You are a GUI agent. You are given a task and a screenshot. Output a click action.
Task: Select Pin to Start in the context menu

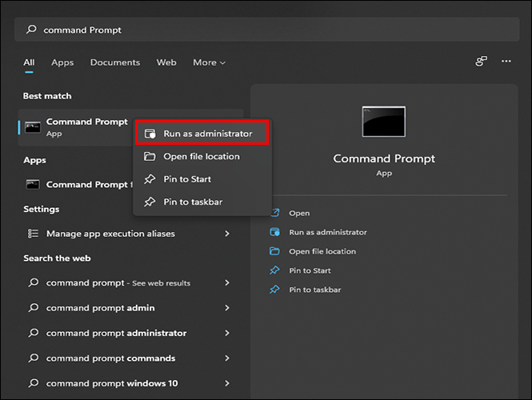(187, 179)
